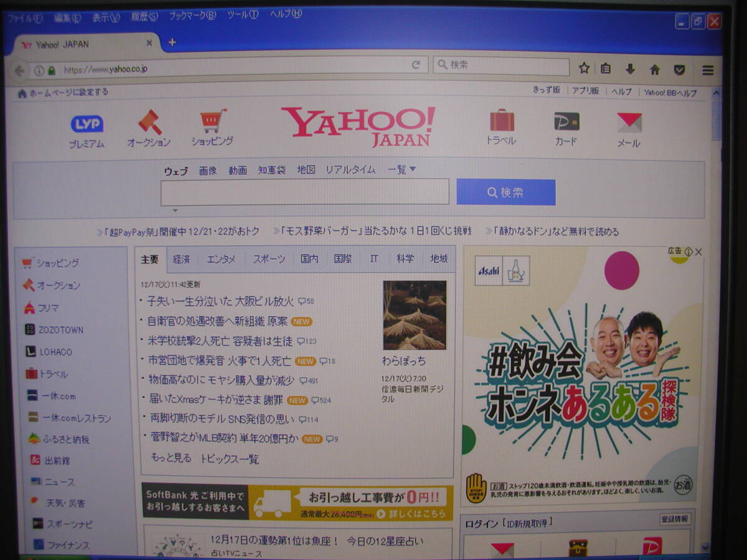Focus the browser toolbar 検索 box
The image size is (747, 560).
[502, 66]
